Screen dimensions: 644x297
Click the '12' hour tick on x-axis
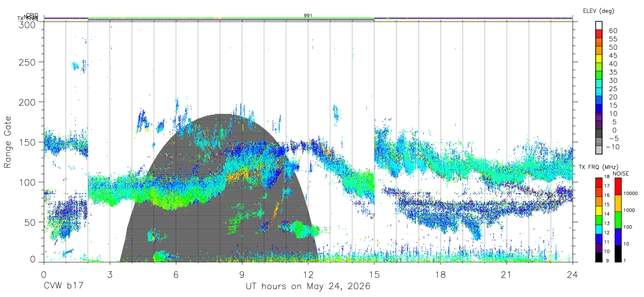click(308, 274)
